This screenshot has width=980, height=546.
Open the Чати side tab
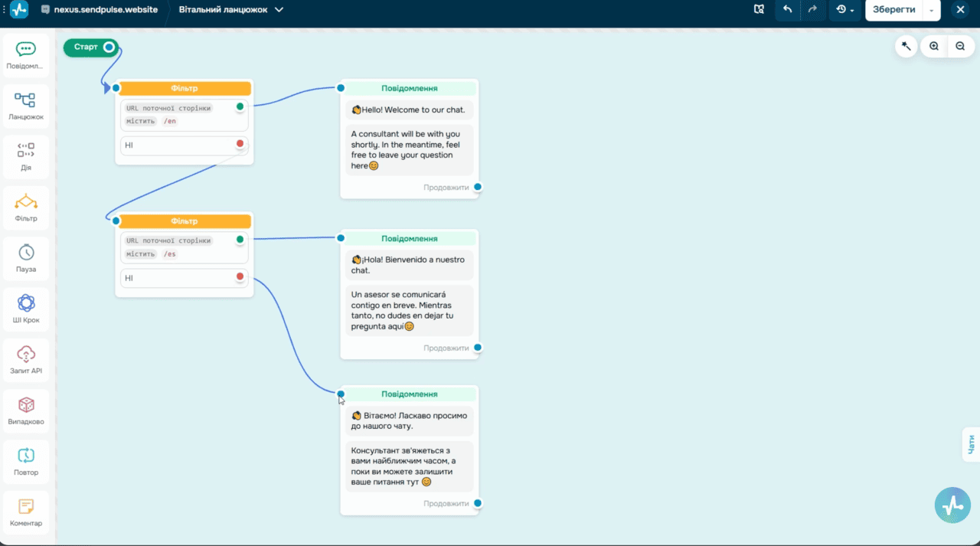click(971, 443)
